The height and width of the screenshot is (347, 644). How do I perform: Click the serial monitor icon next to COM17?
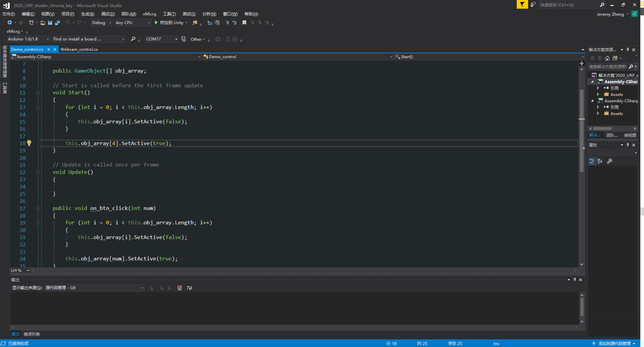point(184,39)
